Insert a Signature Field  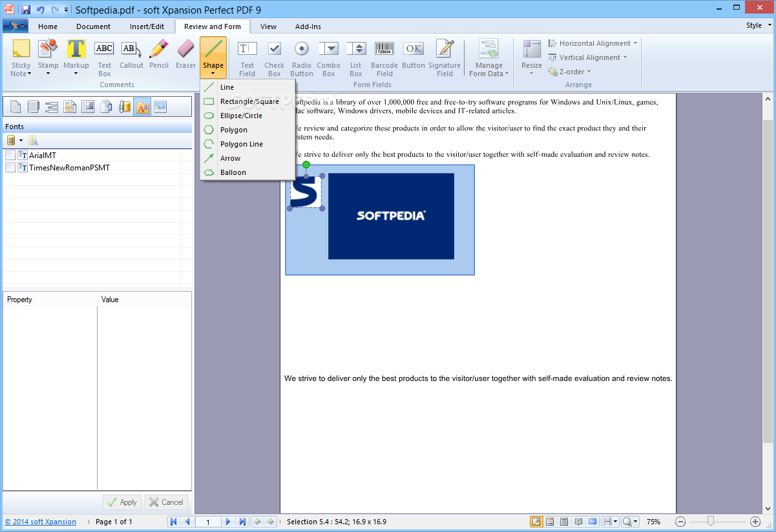(445, 57)
